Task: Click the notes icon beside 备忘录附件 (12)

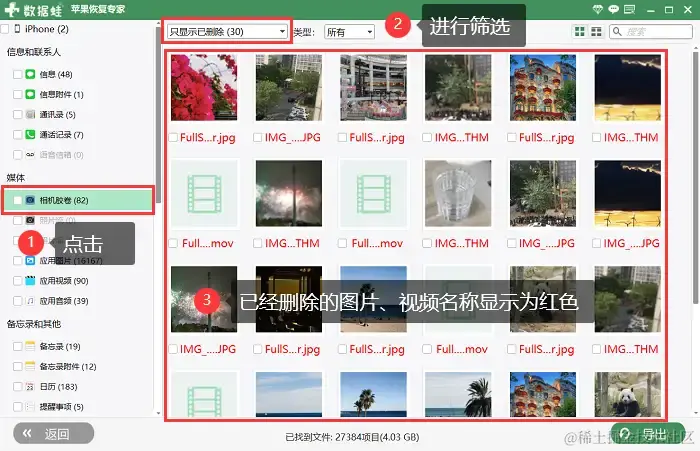Action: (x=30, y=366)
